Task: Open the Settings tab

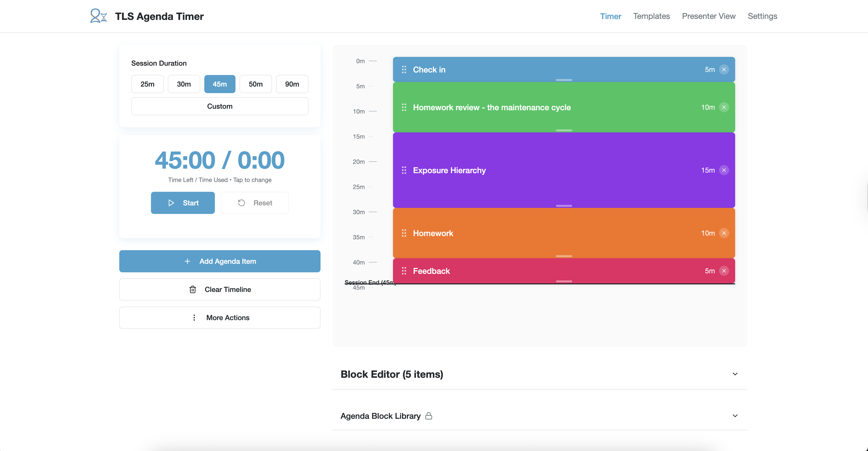Action: click(x=762, y=16)
